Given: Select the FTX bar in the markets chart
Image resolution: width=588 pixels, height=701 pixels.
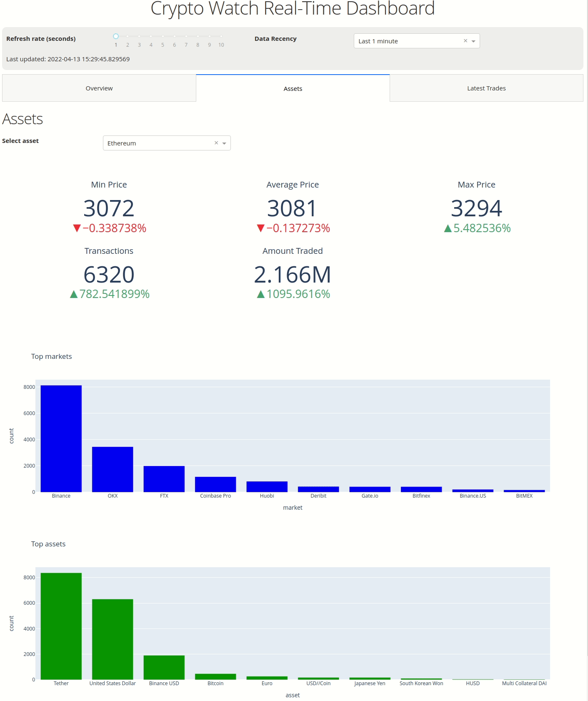Looking at the screenshot, I should pos(164,479).
